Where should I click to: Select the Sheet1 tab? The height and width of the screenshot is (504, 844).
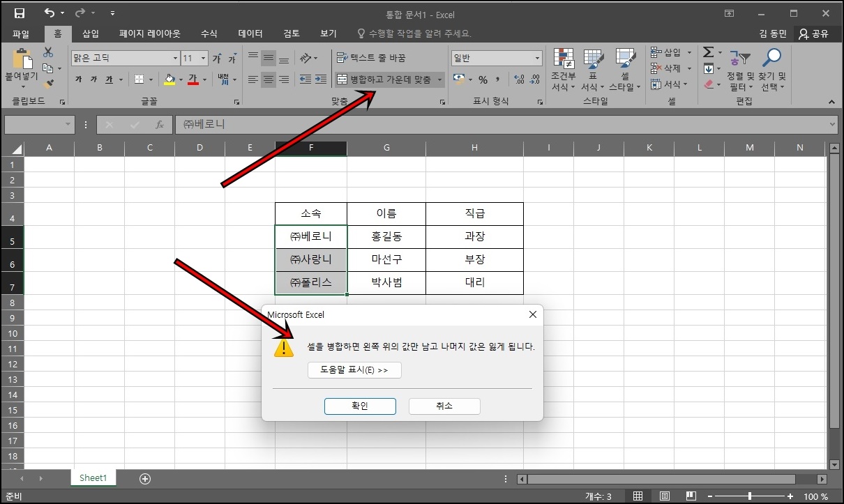click(x=93, y=478)
